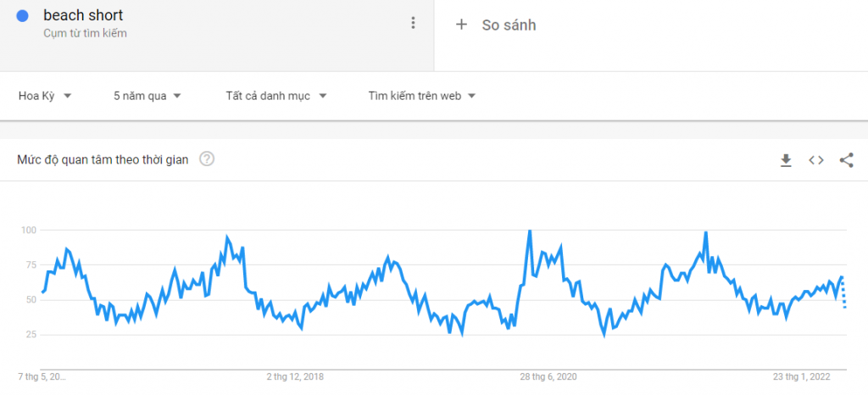Click the plus icon next to So sánh
This screenshot has height=395, width=868.
pyautogui.click(x=461, y=25)
